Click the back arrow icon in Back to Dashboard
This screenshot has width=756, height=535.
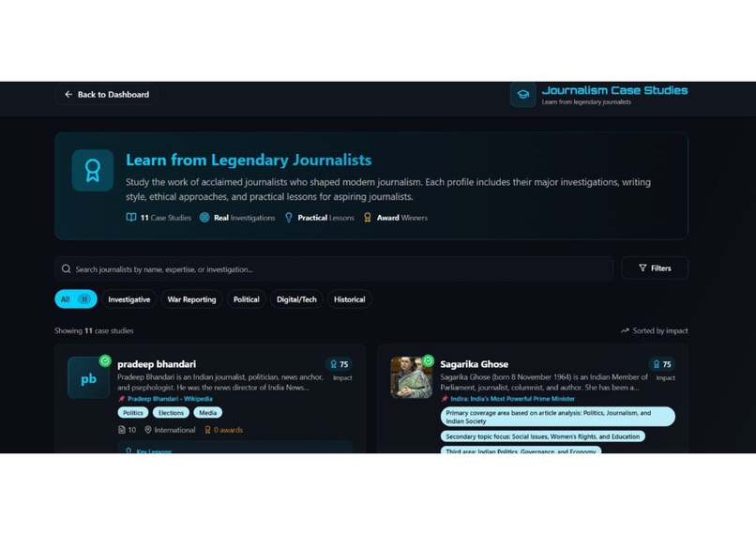(x=68, y=95)
